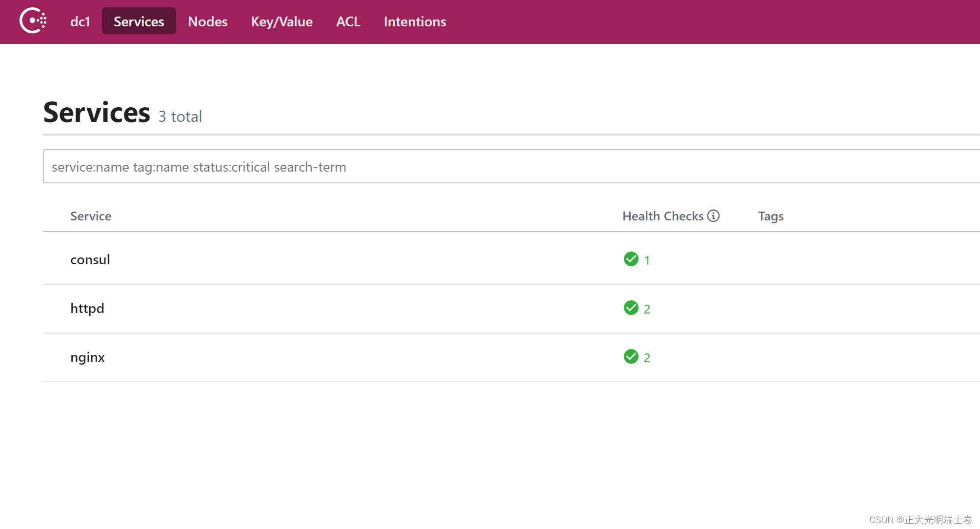Switch to the Nodes tab
Screen dimensions: 980x529
pyautogui.click(x=207, y=21)
